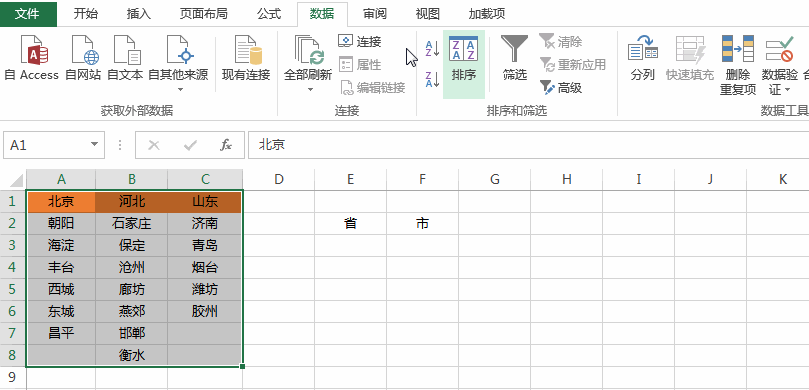Select cell 石家庄
809x390 pixels.
pos(132,223)
